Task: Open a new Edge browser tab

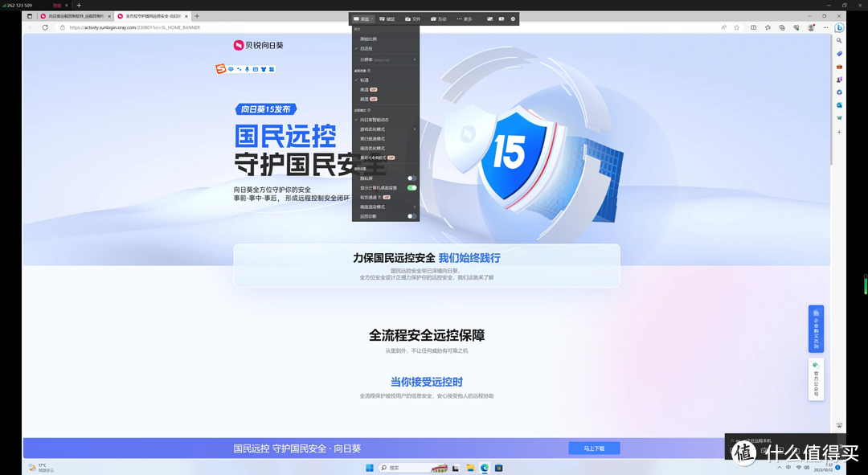Action: [x=197, y=16]
